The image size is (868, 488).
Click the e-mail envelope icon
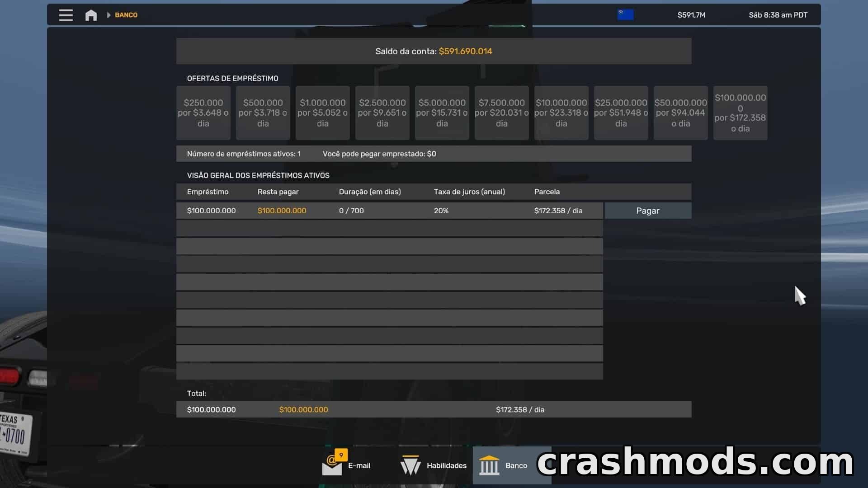pyautogui.click(x=332, y=466)
